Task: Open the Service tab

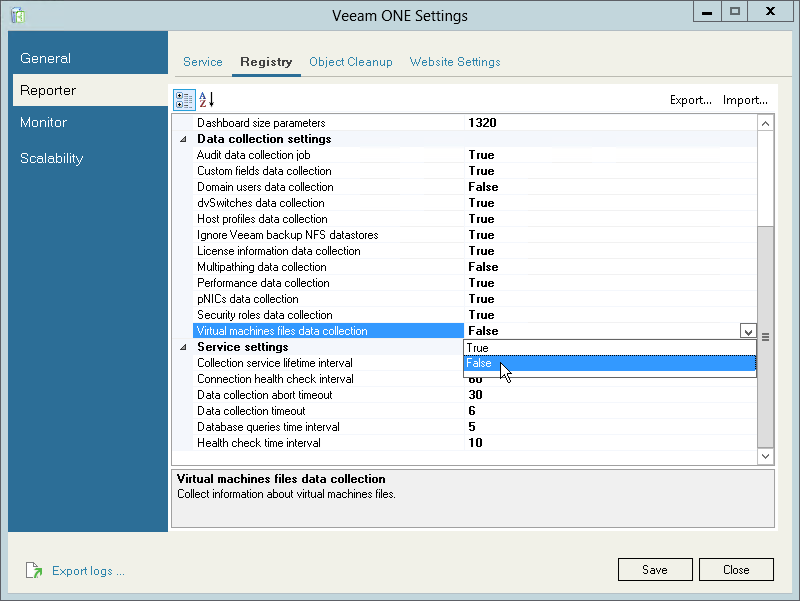Action: (x=203, y=62)
